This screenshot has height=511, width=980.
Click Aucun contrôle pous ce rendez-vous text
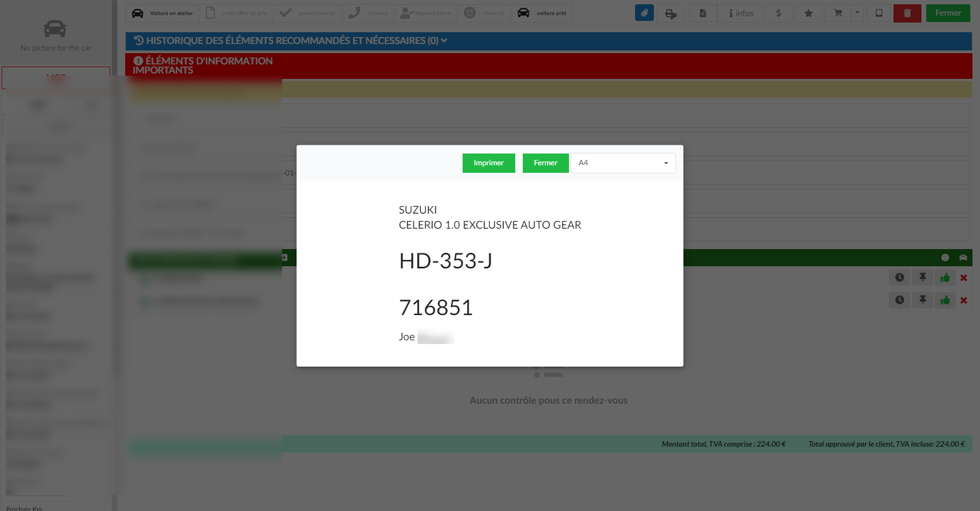coord(549,400)
